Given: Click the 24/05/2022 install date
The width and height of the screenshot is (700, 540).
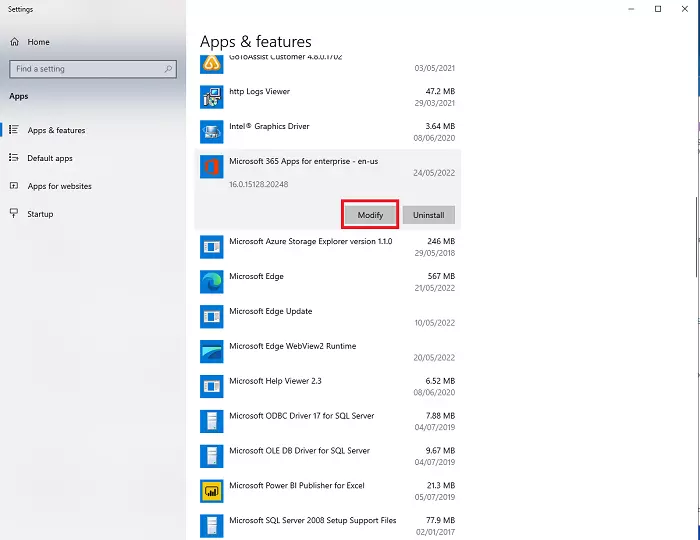Looking at the screenshot, I should pyautogui.click(x=434, y=173).
